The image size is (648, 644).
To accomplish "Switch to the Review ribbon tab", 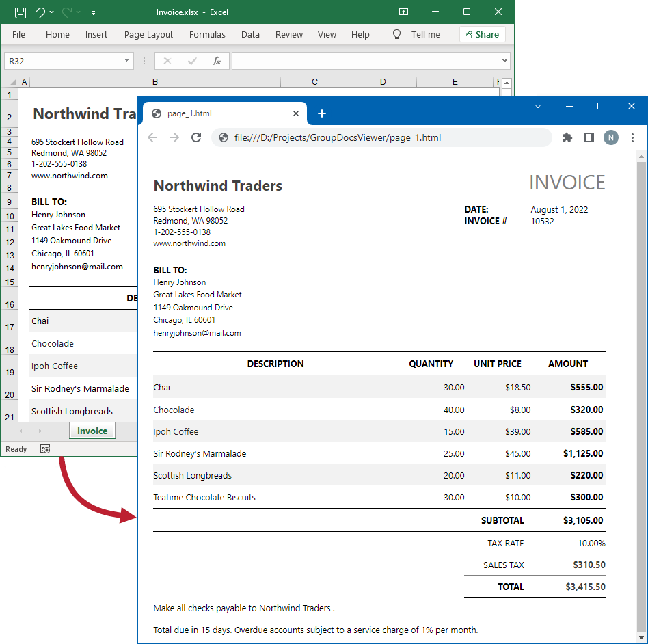I will click(x=288, y=35).
